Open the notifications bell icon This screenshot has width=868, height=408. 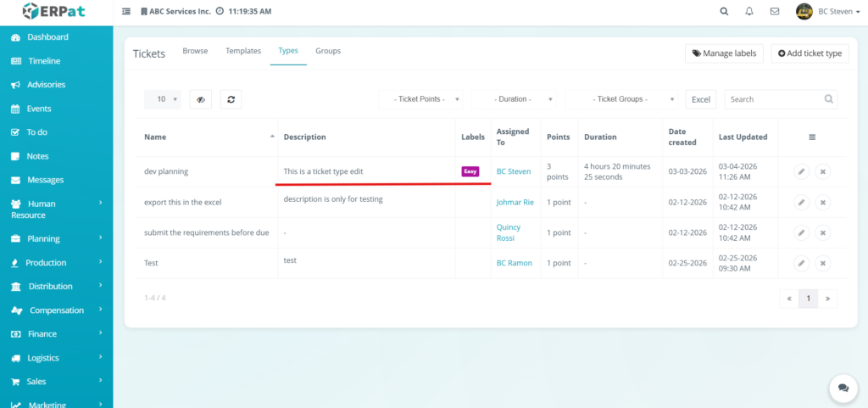tap(748, 12)
